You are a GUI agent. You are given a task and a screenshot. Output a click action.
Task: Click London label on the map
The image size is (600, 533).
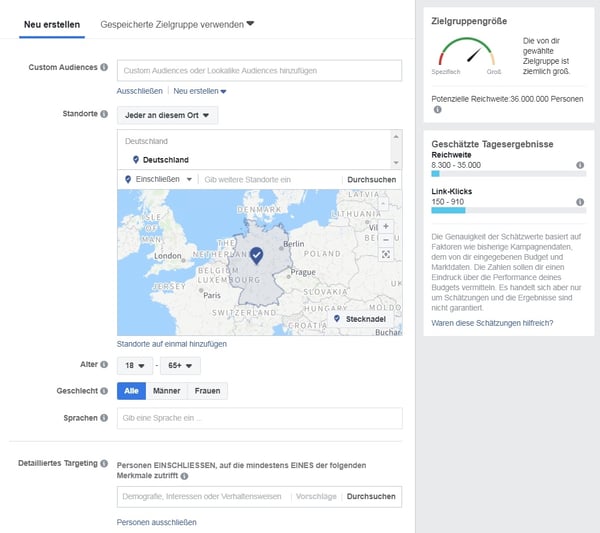pyautogui.click(x=168, y=256)
